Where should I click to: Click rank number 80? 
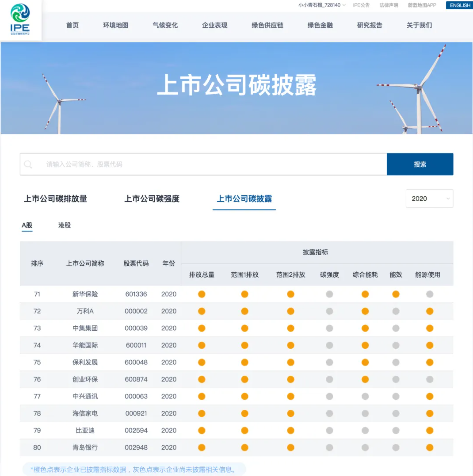(x=37, y=447)
